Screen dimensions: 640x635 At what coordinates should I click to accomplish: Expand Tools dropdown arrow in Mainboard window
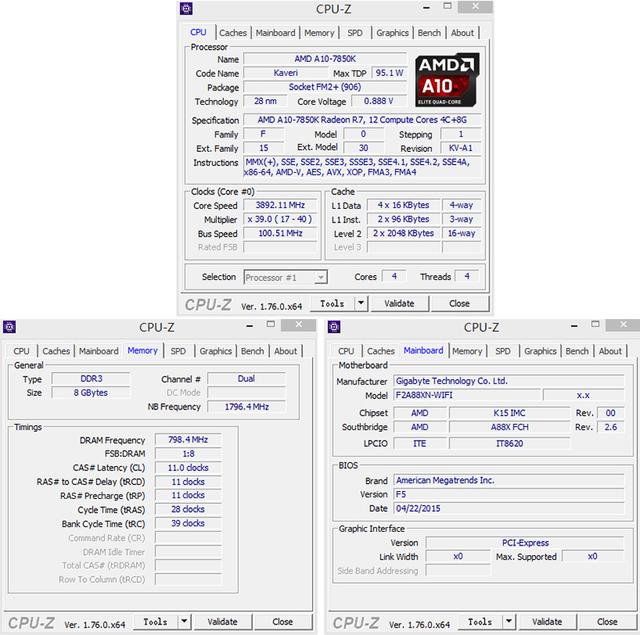coord(509,621)
